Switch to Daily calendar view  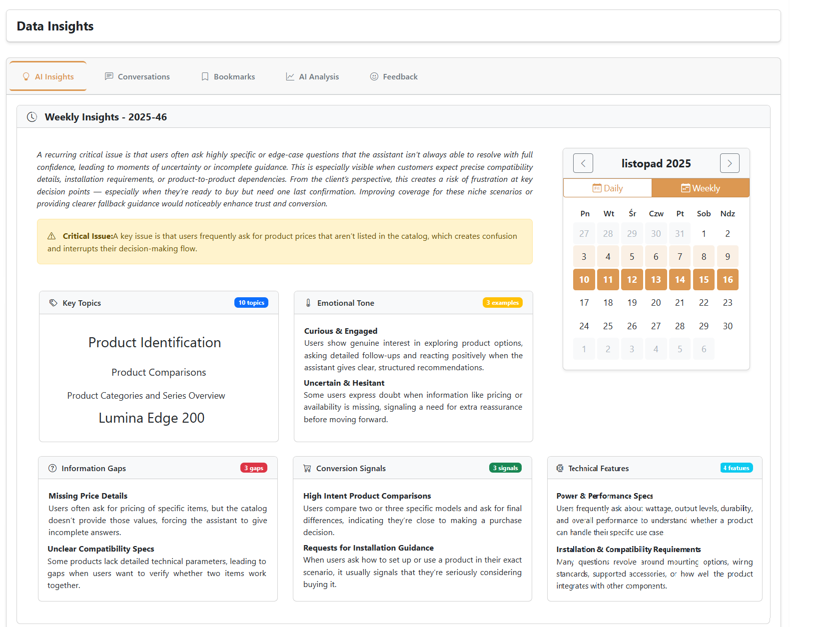(x=607, y=188)
